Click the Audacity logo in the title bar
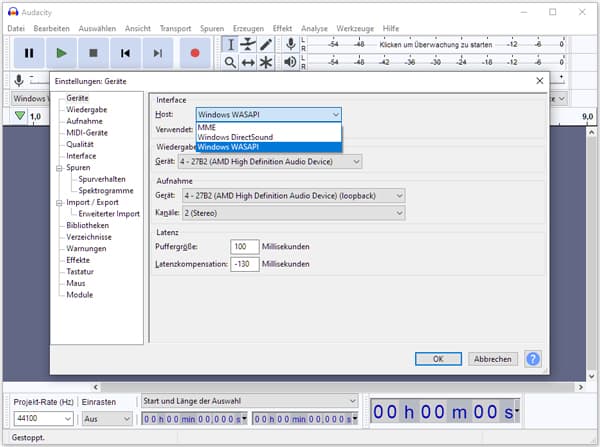This screenshot has width=600, height=447. (13, 12)
